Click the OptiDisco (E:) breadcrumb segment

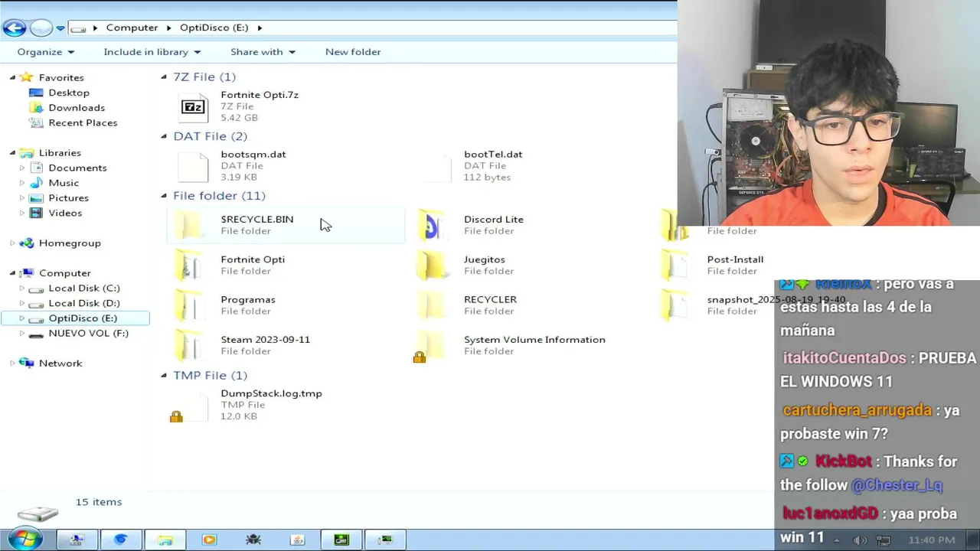214,28
